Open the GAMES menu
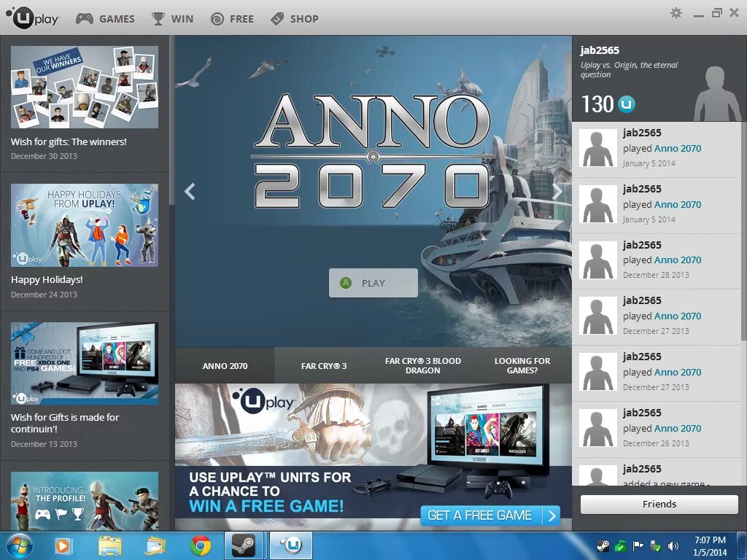747x560 pixels. [117, 19]
